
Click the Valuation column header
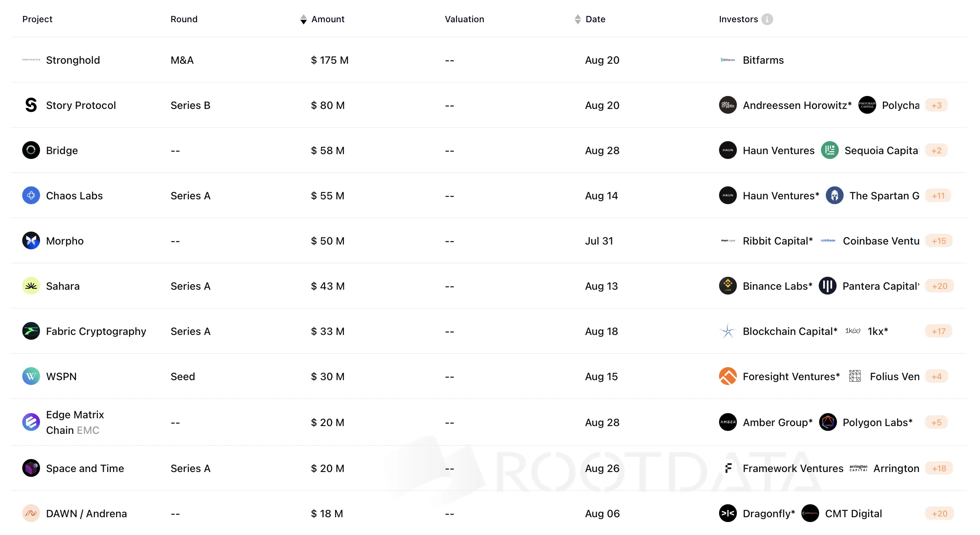[x=464, y=19]
